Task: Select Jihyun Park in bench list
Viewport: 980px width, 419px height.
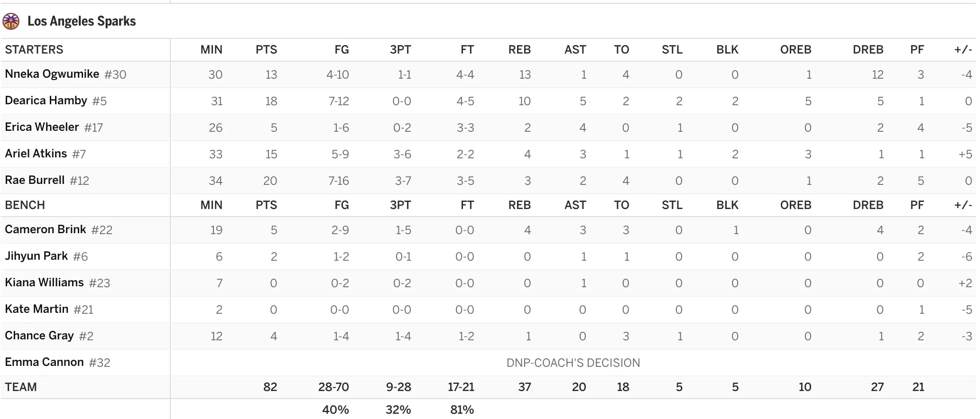Action: point(37,256)
